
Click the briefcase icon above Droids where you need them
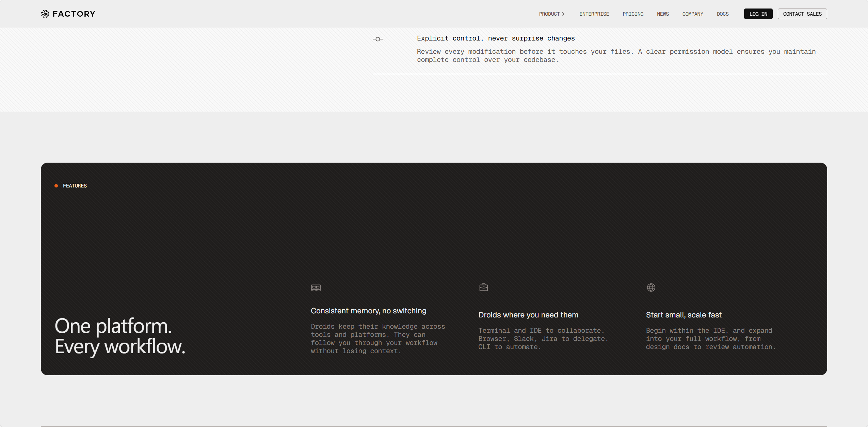[x=483, y=288]
